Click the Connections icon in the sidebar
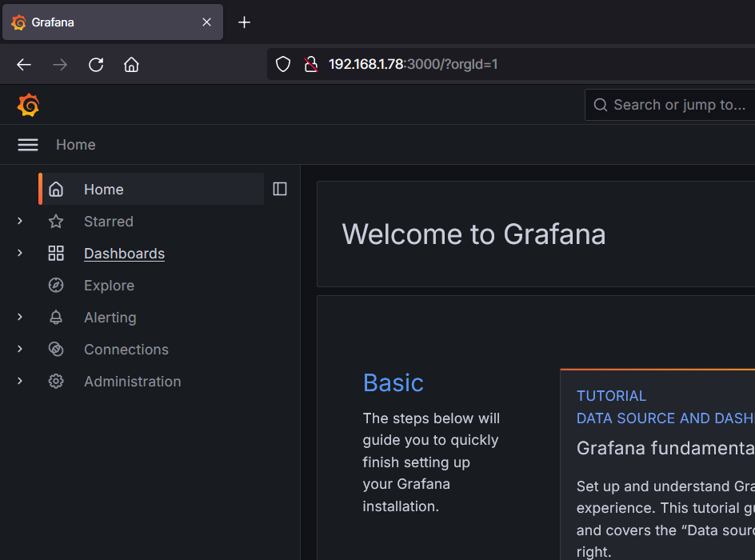 tap(56, 349)
